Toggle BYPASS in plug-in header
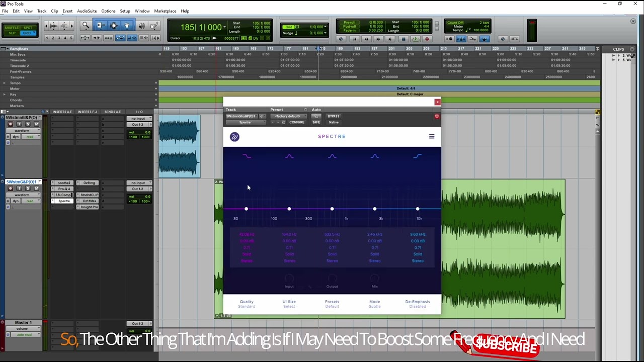This screenshot has height=362, width=644. pos(334,116)
